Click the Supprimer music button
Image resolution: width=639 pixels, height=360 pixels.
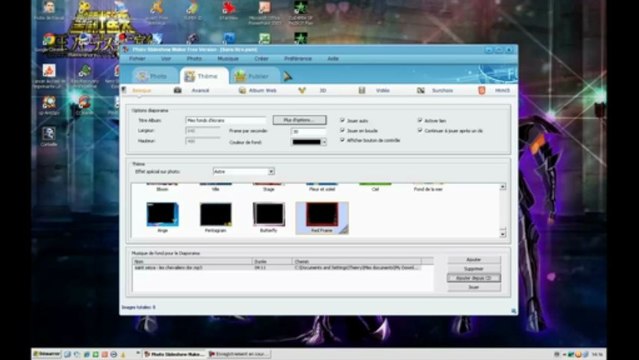[474, 269]
